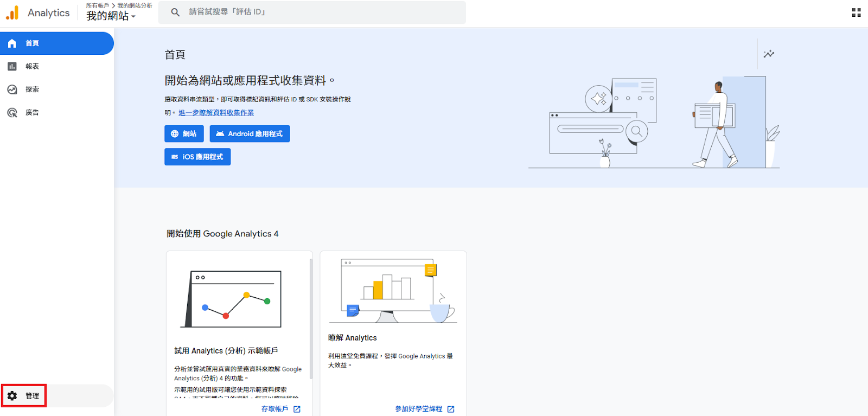This screenshot has width=868, height=416.
Task: Open the insights sparkline icon
Action: click(769, 54)
